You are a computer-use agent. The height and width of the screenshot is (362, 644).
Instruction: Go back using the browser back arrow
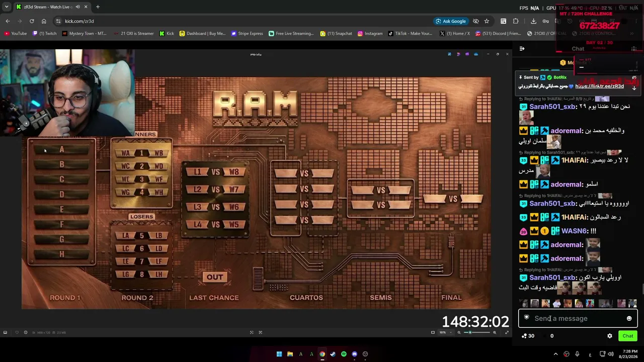[x=8, y=21]
